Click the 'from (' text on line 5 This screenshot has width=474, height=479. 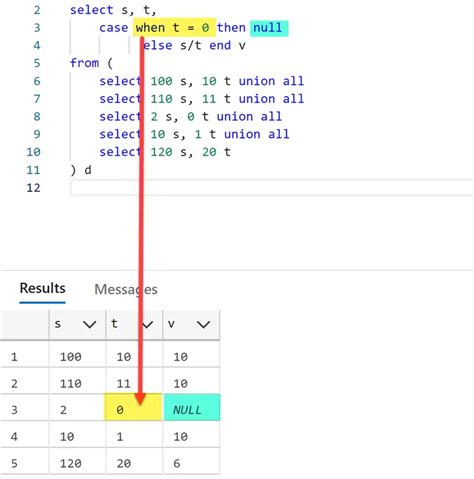(x=91, y=63)
